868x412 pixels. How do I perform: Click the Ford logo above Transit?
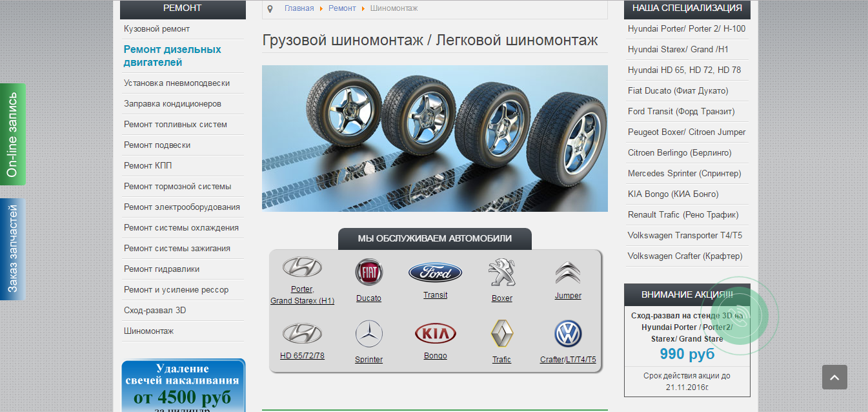[436, 273]
